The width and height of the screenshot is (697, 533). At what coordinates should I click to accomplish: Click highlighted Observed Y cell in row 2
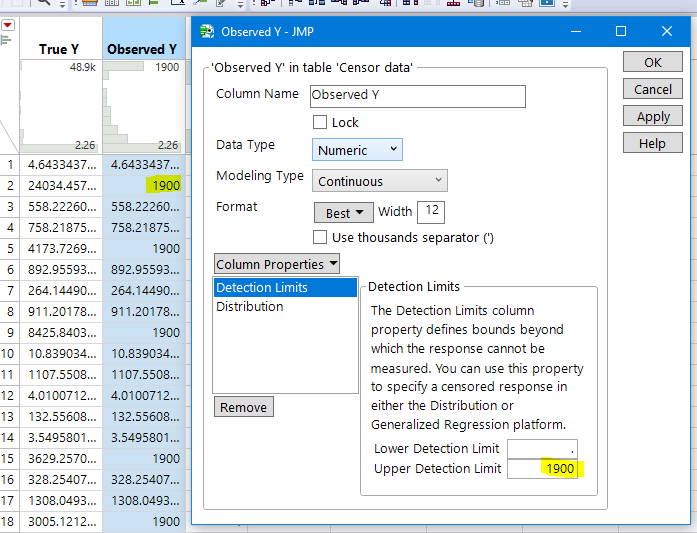[144, 186]
